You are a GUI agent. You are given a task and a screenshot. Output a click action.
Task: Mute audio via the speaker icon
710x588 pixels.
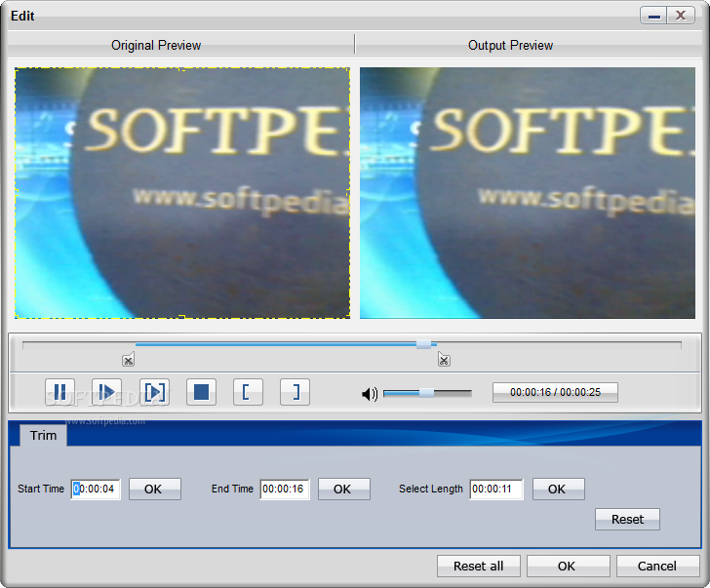(x=370, y=394)
